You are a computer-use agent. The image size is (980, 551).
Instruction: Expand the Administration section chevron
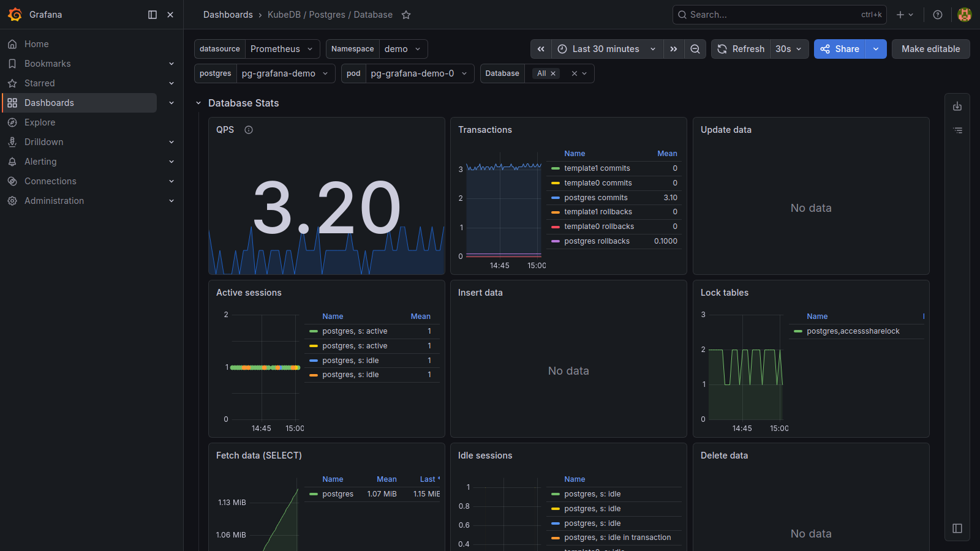coord(171,201)
